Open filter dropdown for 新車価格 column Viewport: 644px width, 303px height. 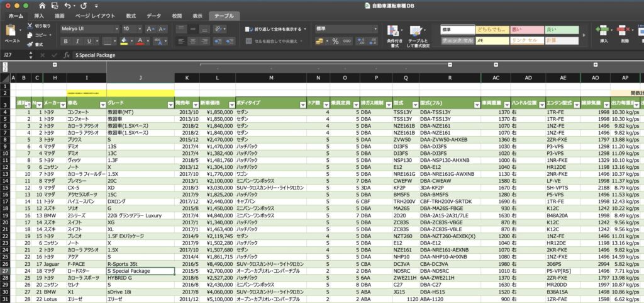pos(231,105)
